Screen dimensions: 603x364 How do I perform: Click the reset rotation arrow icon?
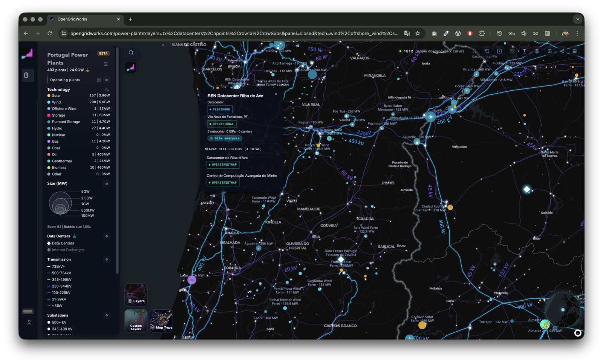coord(487,51)
